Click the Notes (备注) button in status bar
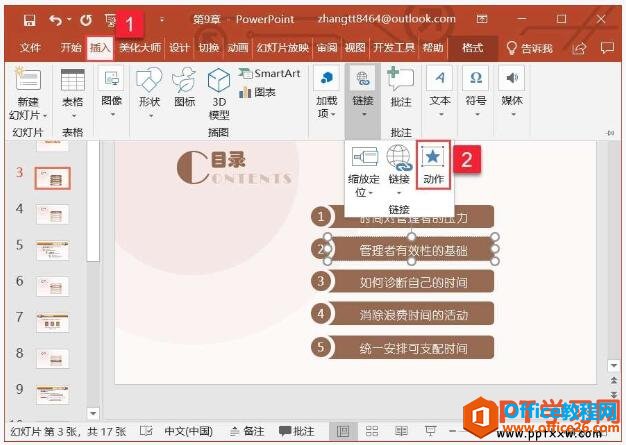This screenshot has width=626, height=445. pyautogui.click(x=247, y=430)
